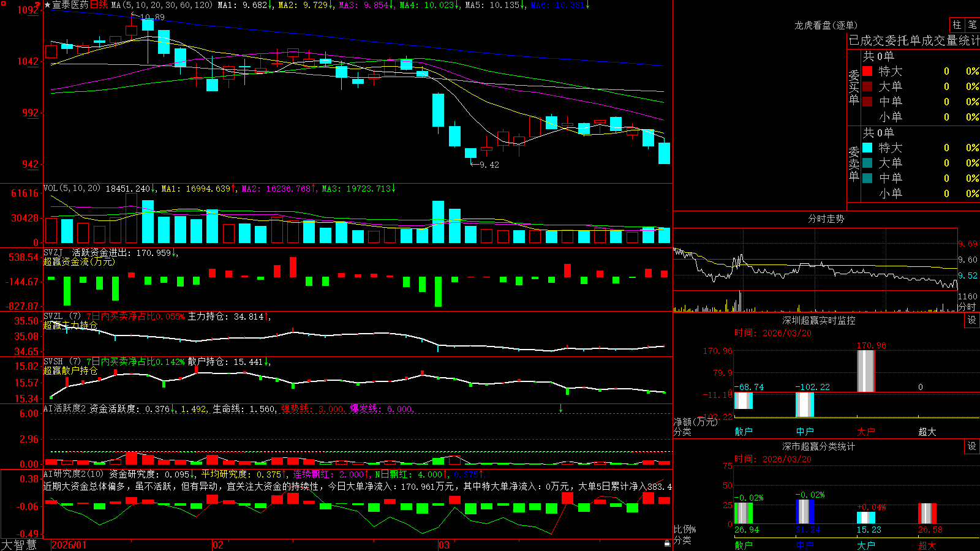Image resolution: width=980 pixels, height=551 pixels.
Task: Click the red 特大 buy-order legend square
Action: (x=867, y=71)
